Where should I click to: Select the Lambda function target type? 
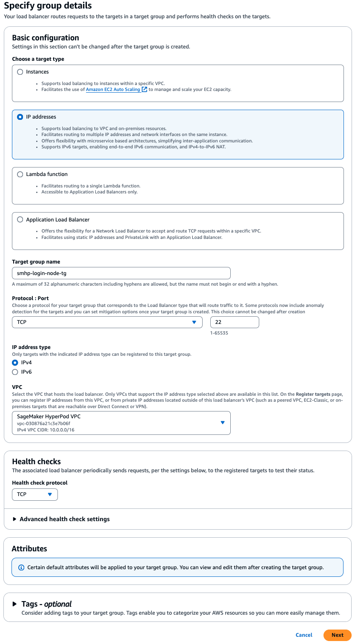[x=20, y=174]
